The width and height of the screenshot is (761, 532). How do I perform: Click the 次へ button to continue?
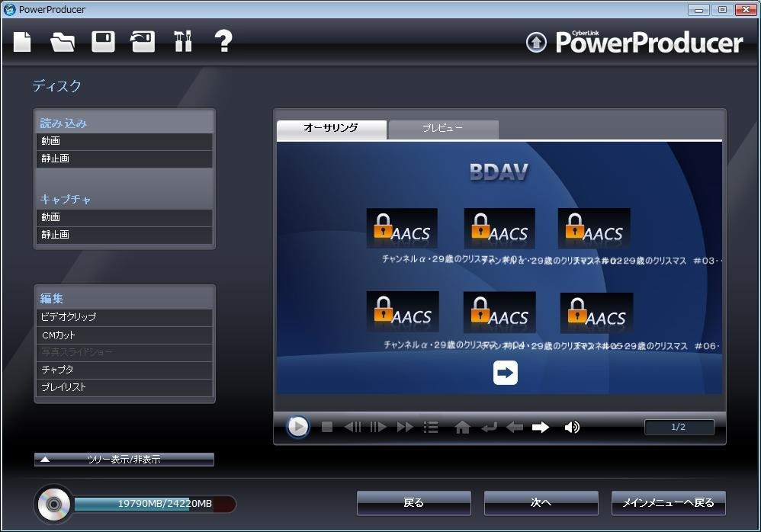point(541,502)
